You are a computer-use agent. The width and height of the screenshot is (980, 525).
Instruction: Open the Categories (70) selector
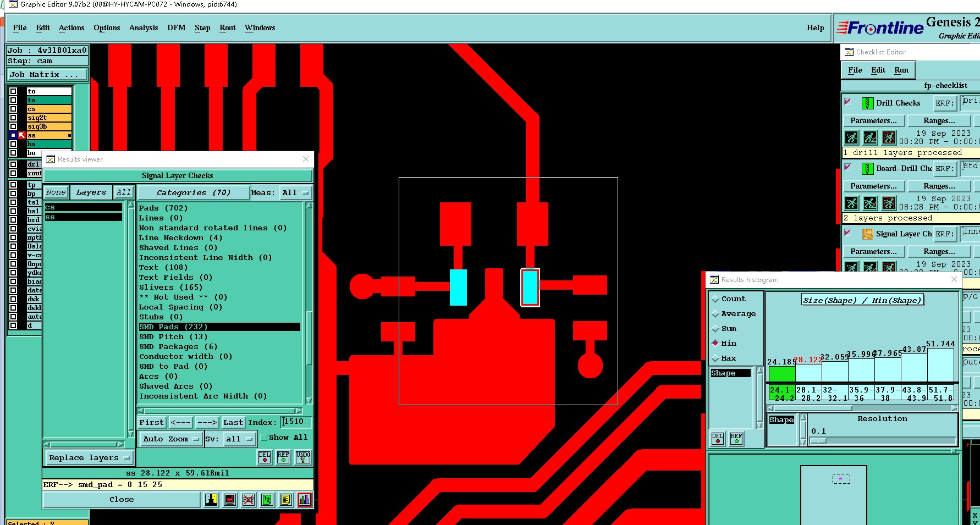pyautogui.click(x=193, y=192)
